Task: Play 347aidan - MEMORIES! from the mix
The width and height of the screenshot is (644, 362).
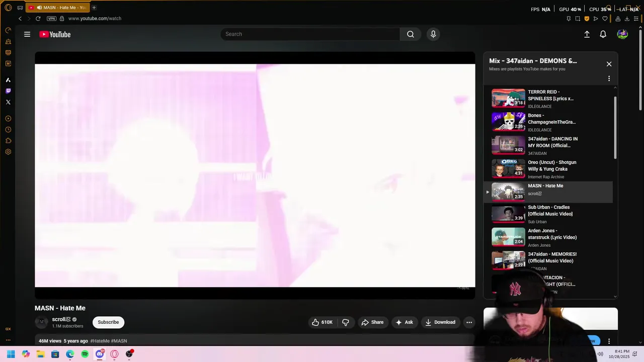Action: tap(548, 261)
